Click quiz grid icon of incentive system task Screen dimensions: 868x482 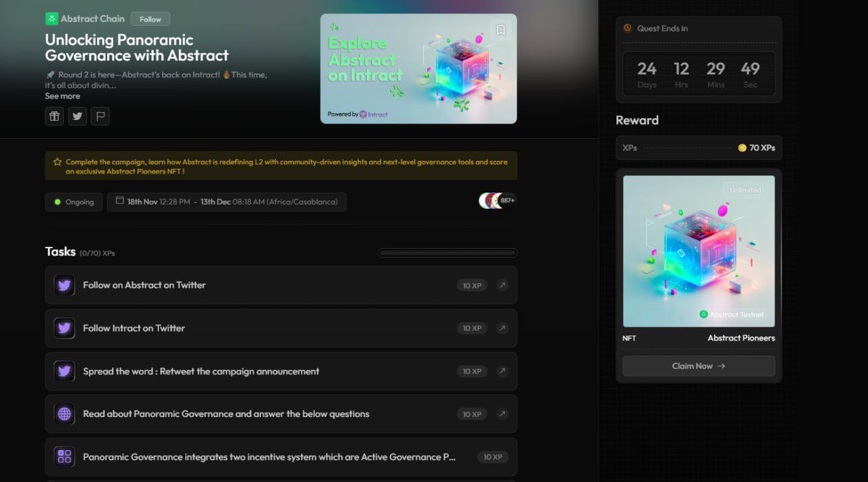point(64,457)
